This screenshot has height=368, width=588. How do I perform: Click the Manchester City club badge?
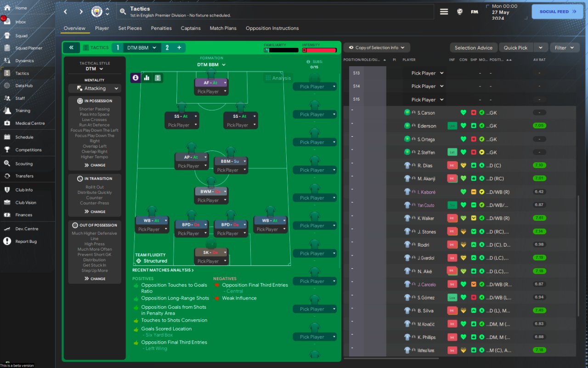[97, 11]
